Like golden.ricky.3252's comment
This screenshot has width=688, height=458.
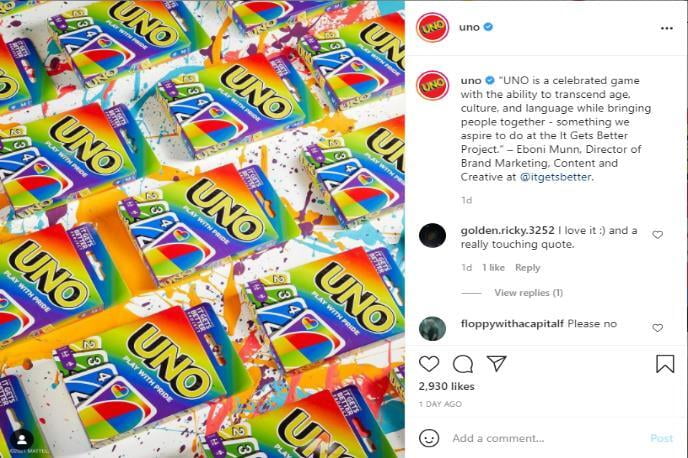click(657, 235)
